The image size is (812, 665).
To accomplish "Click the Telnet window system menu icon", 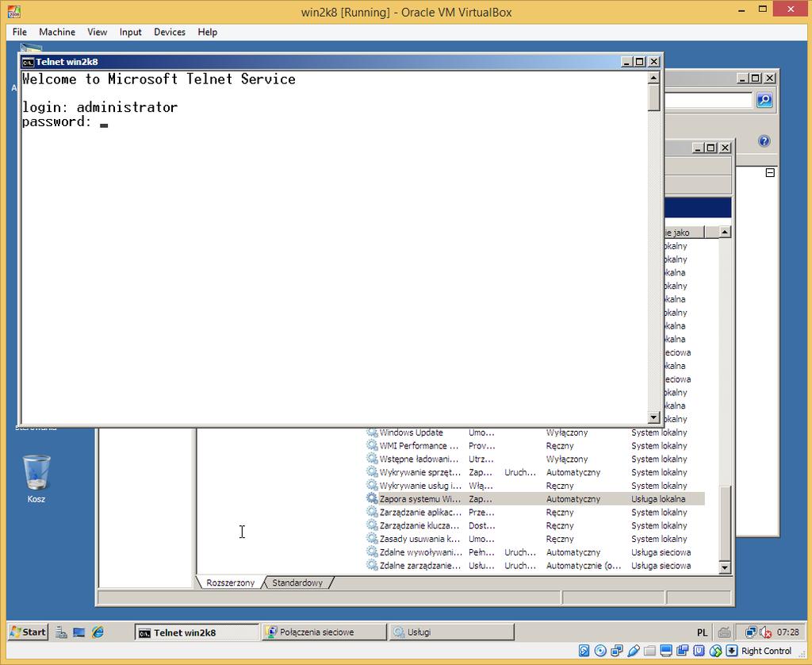I will [x=28, y=62].
